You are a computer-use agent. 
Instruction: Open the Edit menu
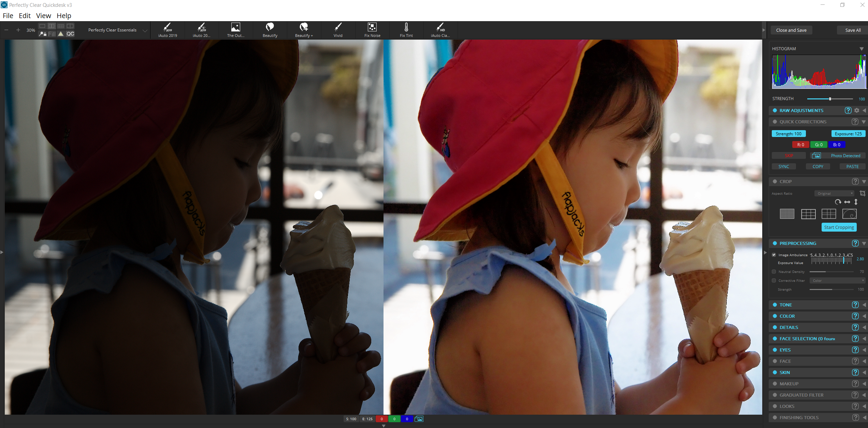pos(25,16)
